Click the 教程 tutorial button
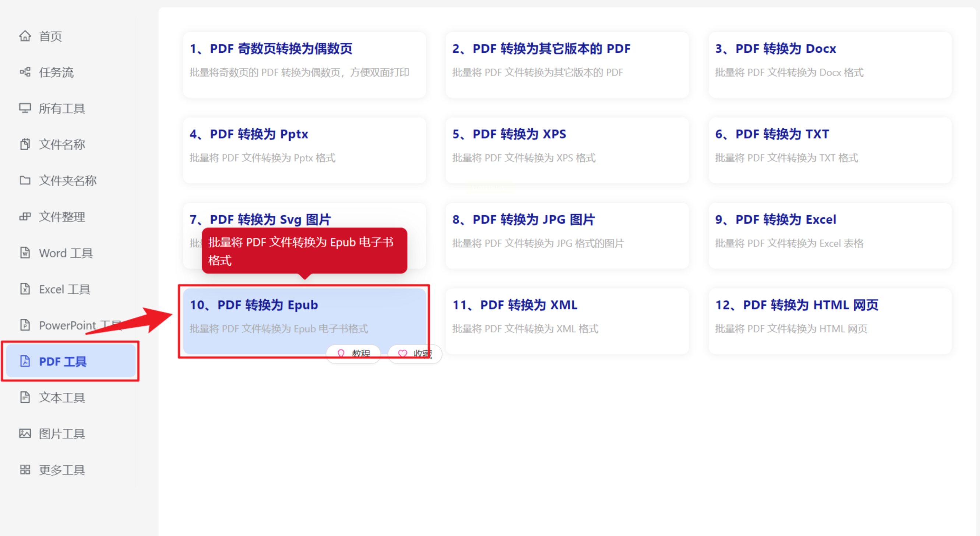Image resolution: width=980 pixels, height=536 pixels. point(354,353)
